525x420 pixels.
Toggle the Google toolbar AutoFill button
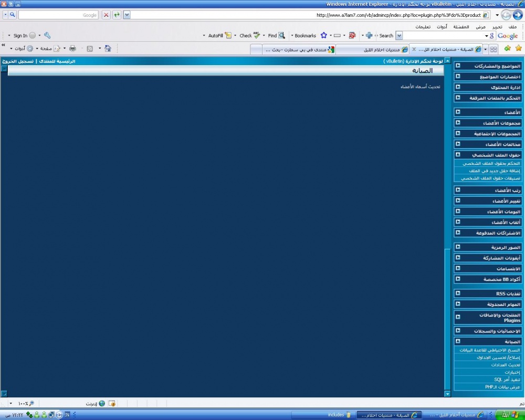click(219, 36)
